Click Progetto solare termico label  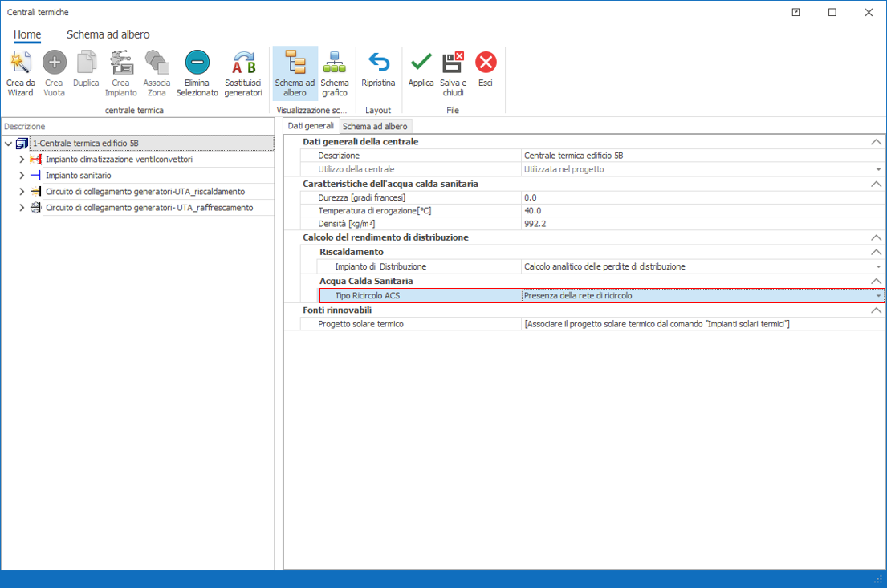click(360, 324)
